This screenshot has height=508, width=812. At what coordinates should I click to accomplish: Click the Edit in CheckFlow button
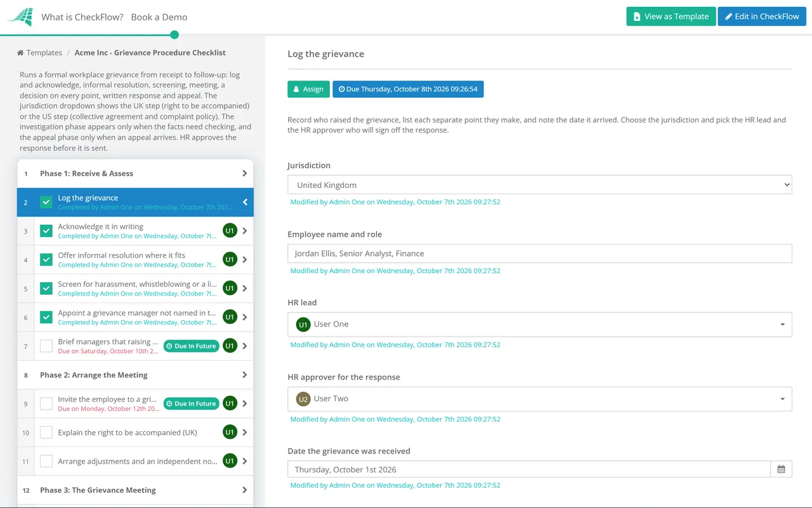point(762,17)
